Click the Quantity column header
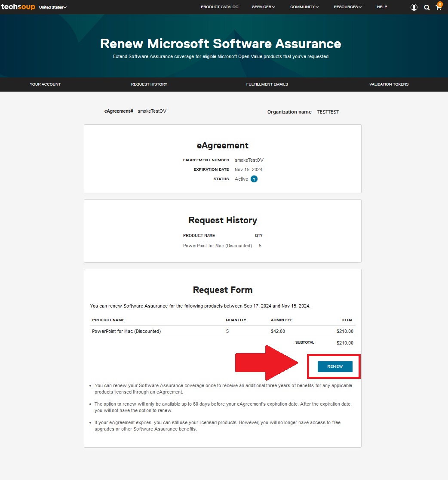The width and height of the screenshot is (448, 480). 236,320
